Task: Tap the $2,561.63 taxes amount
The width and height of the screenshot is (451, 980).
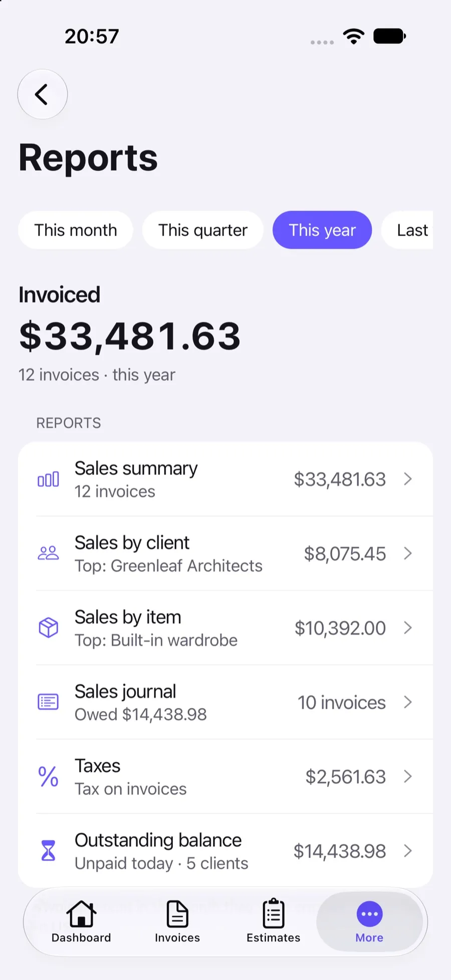Action: (x=346, y=777)
